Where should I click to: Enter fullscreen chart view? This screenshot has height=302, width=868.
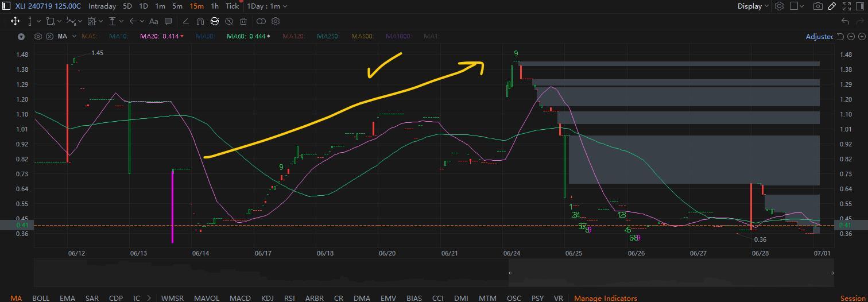[x=847, y=6]
